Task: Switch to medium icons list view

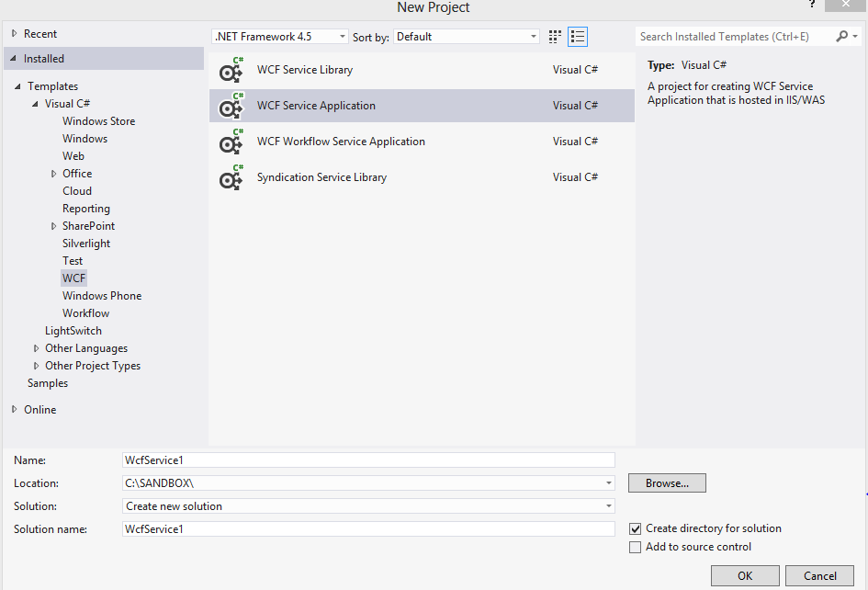Action: [x=578, y=37]
